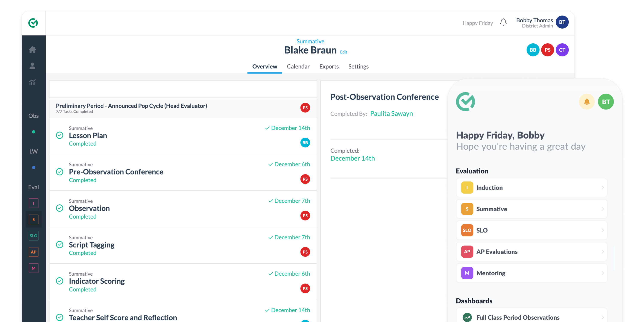The height and width of the screenshot is (322, 644).
Task: Toggle the Lesson Plan completed check circle
Action: 59,135
